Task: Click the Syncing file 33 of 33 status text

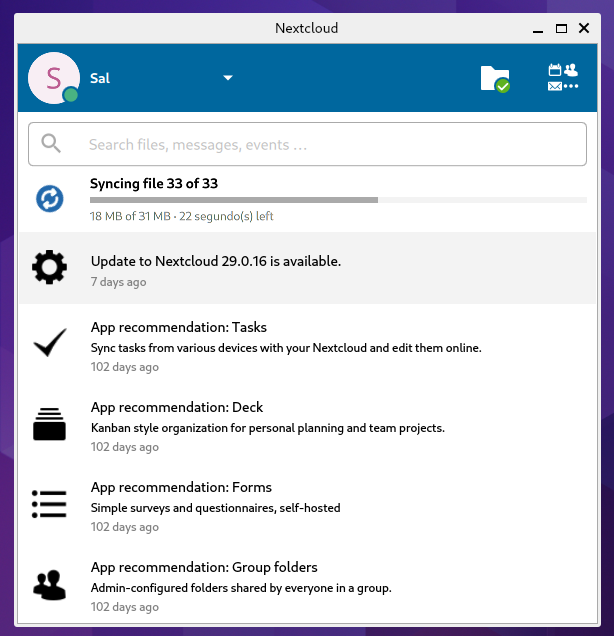Action: click(x=154, y=183)
